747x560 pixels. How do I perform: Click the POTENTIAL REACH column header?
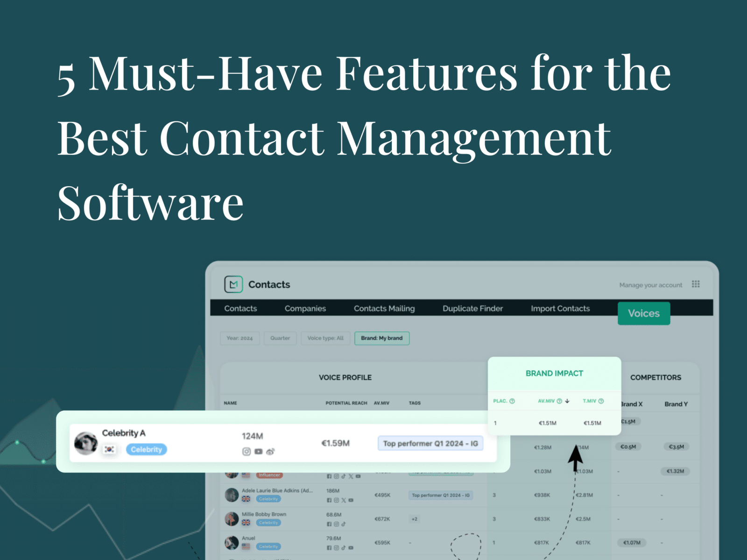[x=346, y=403]
